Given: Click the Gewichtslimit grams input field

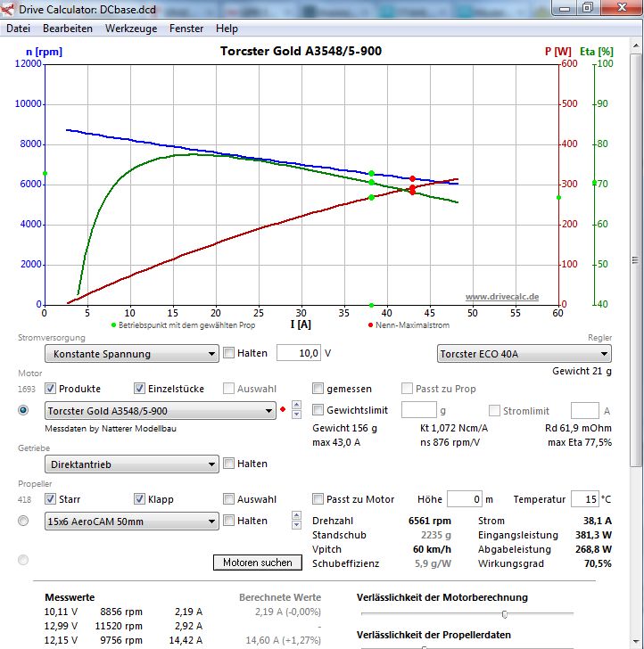Looking at the screenshot, I should [x=418, y=410].
